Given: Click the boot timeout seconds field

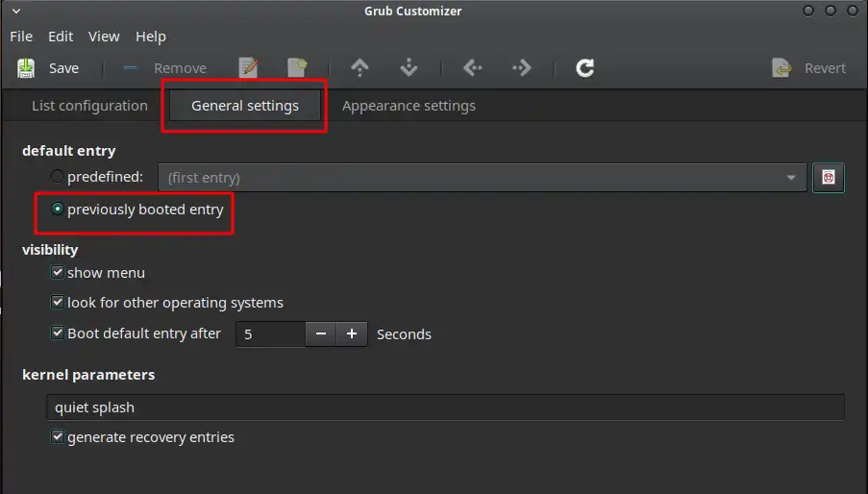Looking at the screenshot, I should [x=270, y=334].
